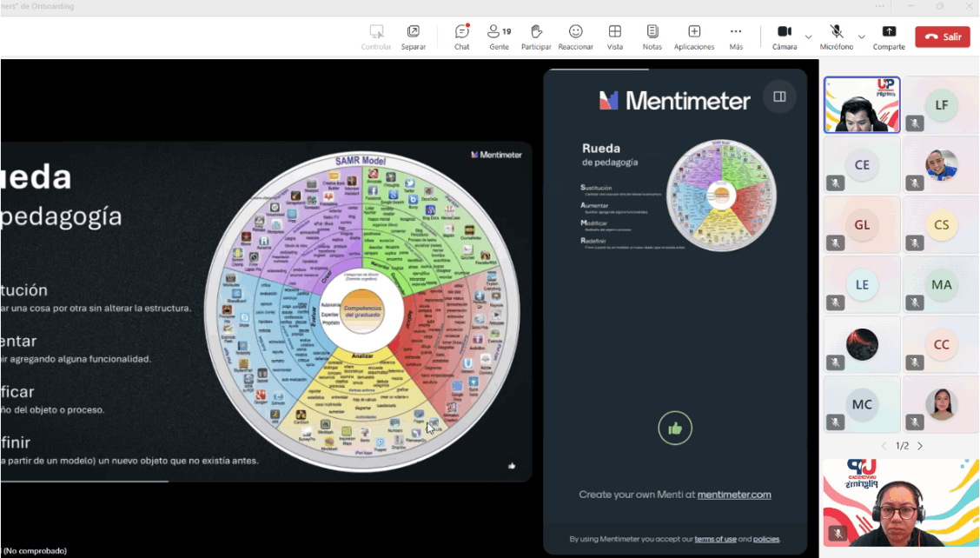
Task: Click the Separar pop-out icon
Action: pos(413,37)
